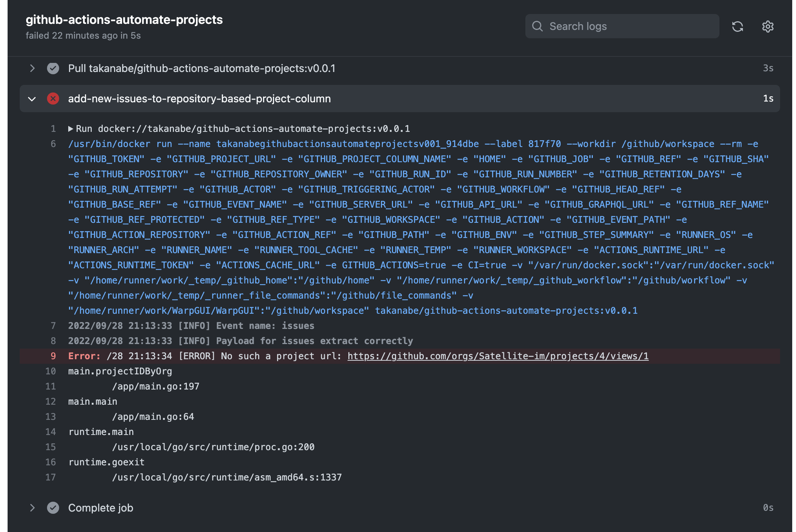
Task: Click the magnifier icon in search box
Action: 537,26
